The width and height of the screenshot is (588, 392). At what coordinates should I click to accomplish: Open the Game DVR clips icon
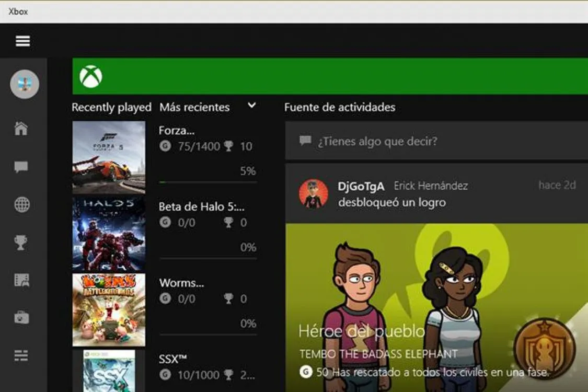point(22,280)
